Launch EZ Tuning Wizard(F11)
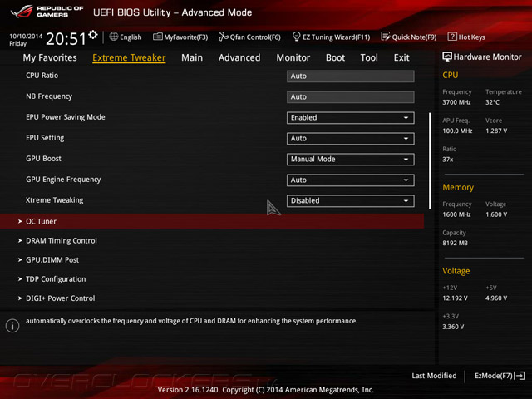Screen dimensions: 532x399 (x=331, y=37)
